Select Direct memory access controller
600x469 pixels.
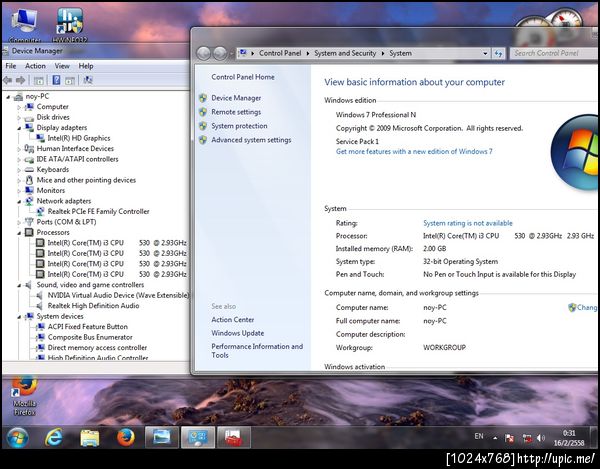pyautogui.click(x=97, y=348)
